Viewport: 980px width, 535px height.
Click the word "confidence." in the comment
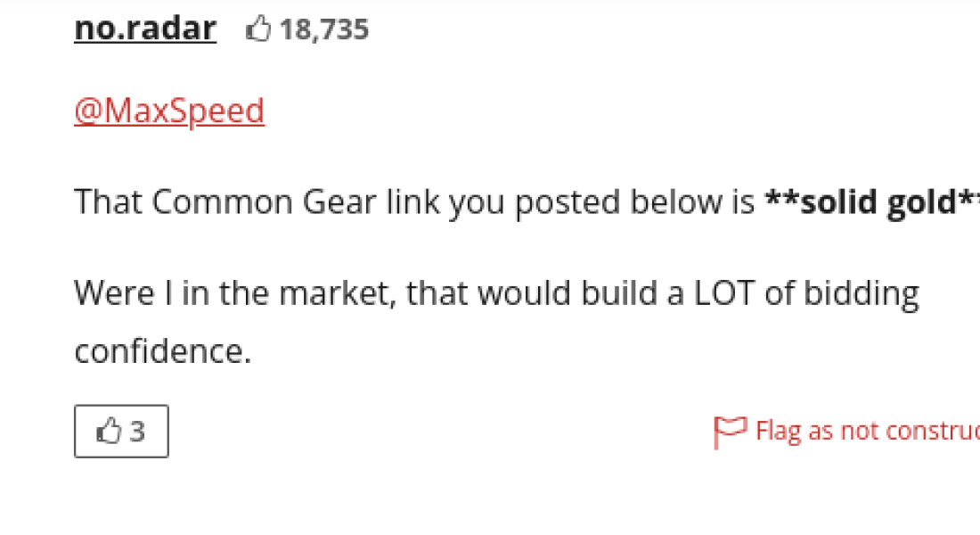[162, 351]
